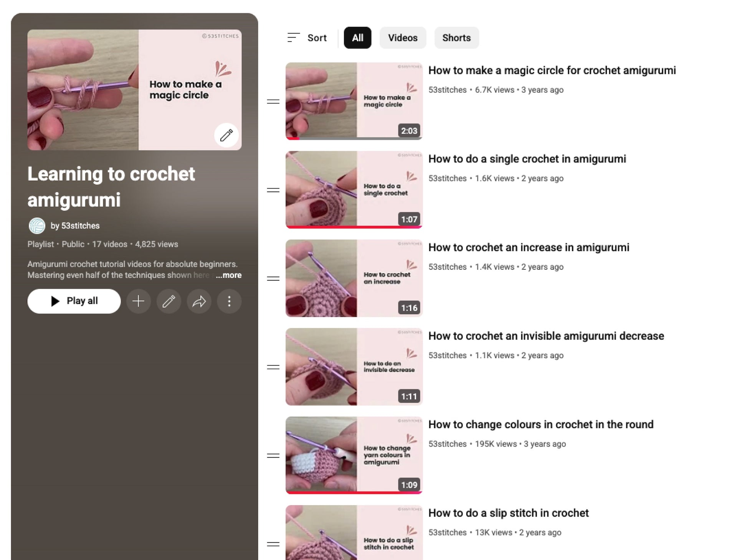Click the pencil icon on playlist cover thumbnail
The height and width of the screenshot is (560, 747).
[226, 135]
